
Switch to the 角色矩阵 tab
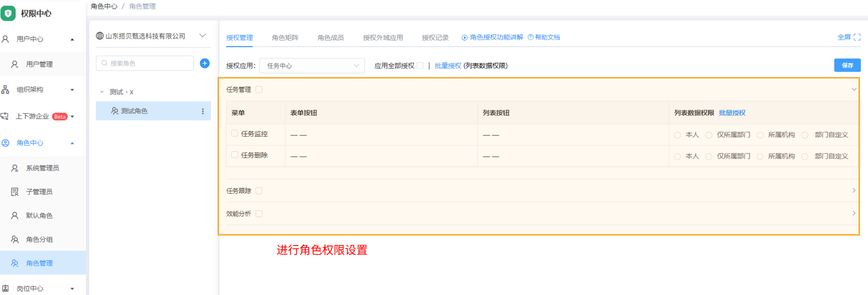click(x=285, y=38)
